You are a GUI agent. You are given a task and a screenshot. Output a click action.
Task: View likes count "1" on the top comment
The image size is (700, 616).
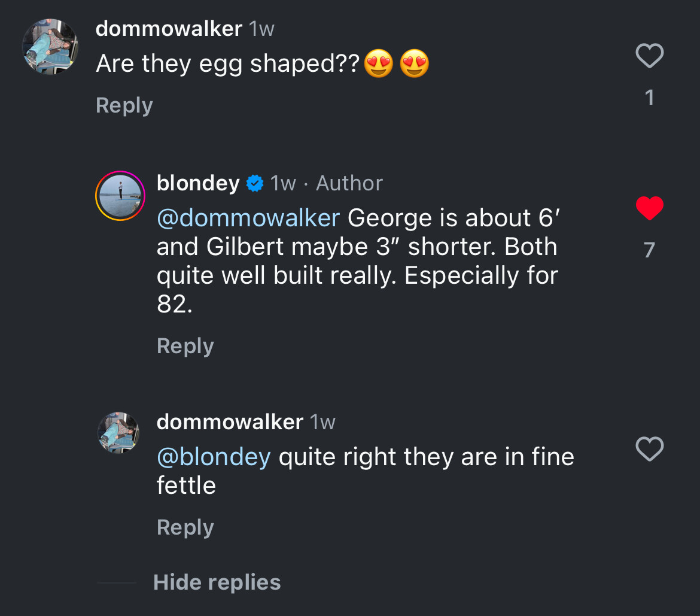tap(650, 98)
